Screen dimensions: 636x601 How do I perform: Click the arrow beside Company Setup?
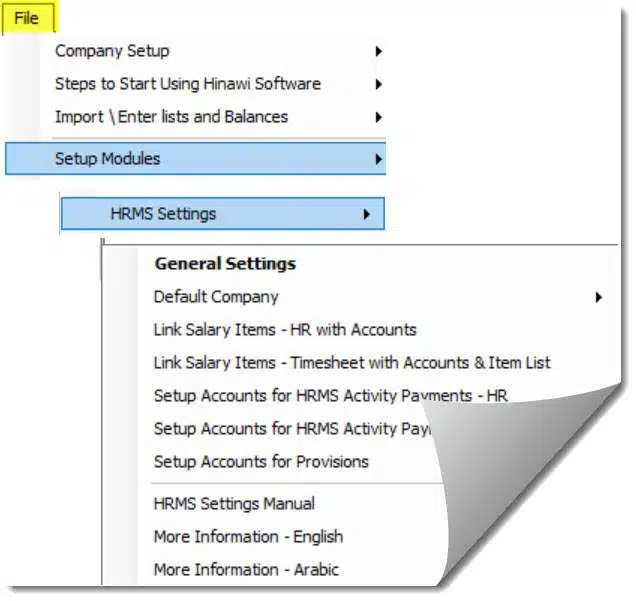tap(378, 51)
